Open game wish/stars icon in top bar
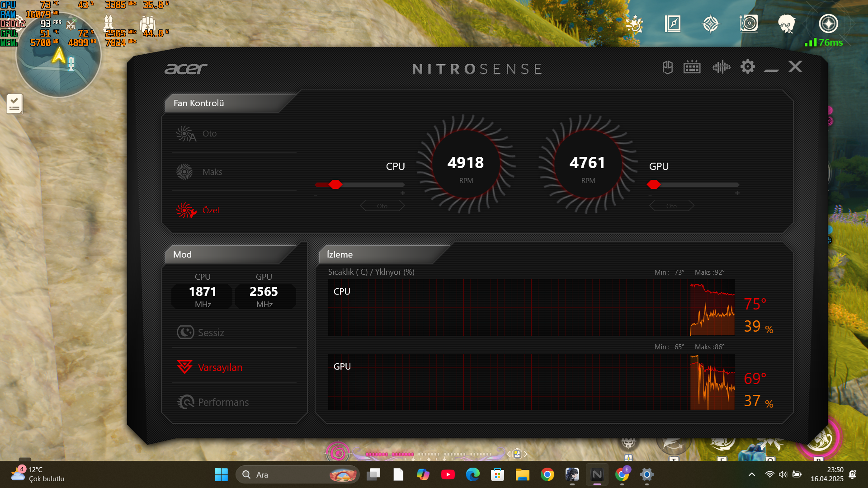 (634, 23)
